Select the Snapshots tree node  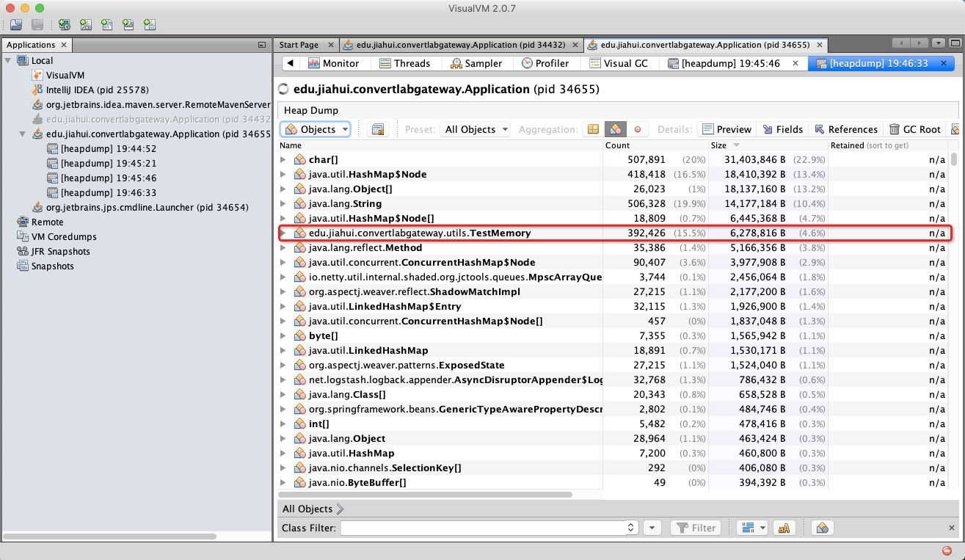[45, 266]
